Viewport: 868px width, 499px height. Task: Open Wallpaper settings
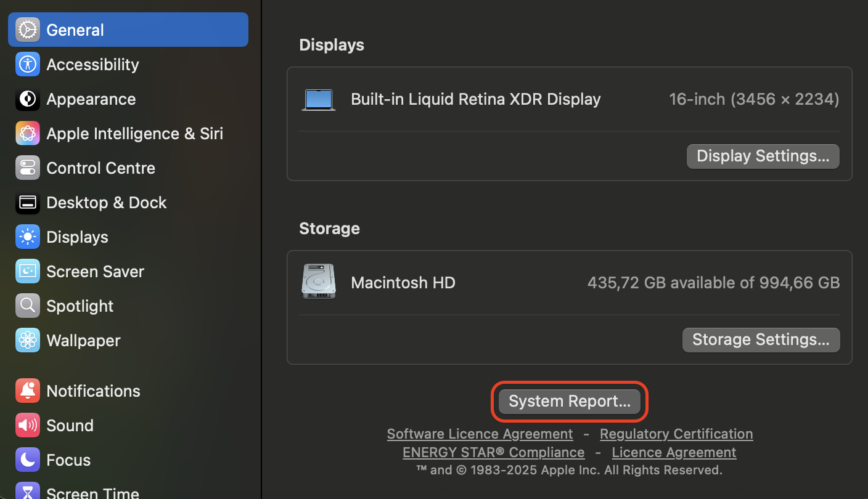pyautogui.click(x=27, y=340)
